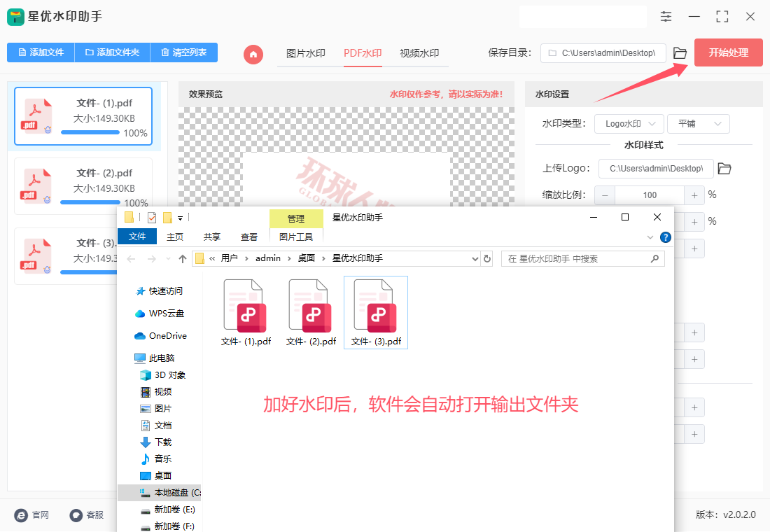
Task: Click the save directory path field
Action: pos(603,53)
